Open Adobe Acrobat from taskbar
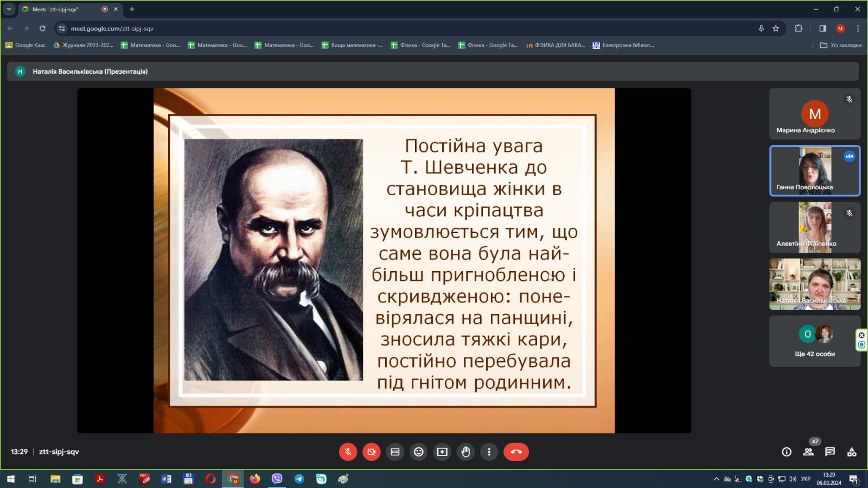Image resolution: width=868 pixels, height=488 pixels. [100, 479]
